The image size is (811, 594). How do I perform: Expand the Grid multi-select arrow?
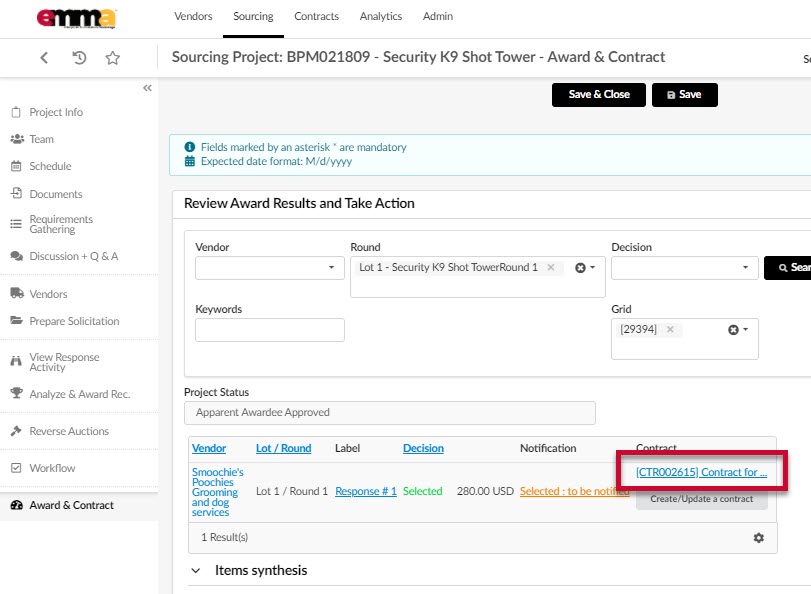point(745,330)
